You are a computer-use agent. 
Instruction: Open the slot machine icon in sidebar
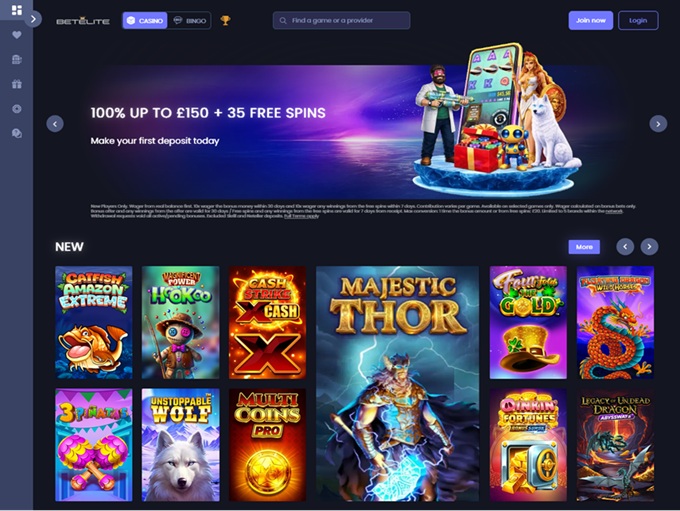16,59
